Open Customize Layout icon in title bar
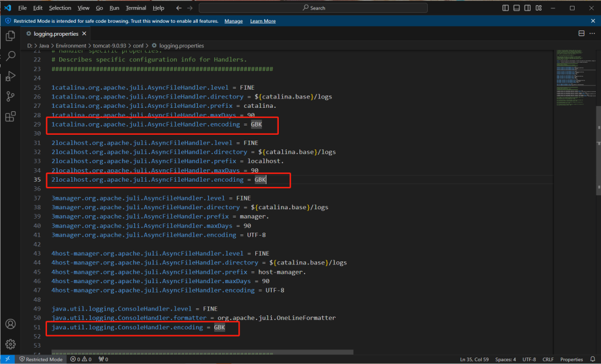 539,8
